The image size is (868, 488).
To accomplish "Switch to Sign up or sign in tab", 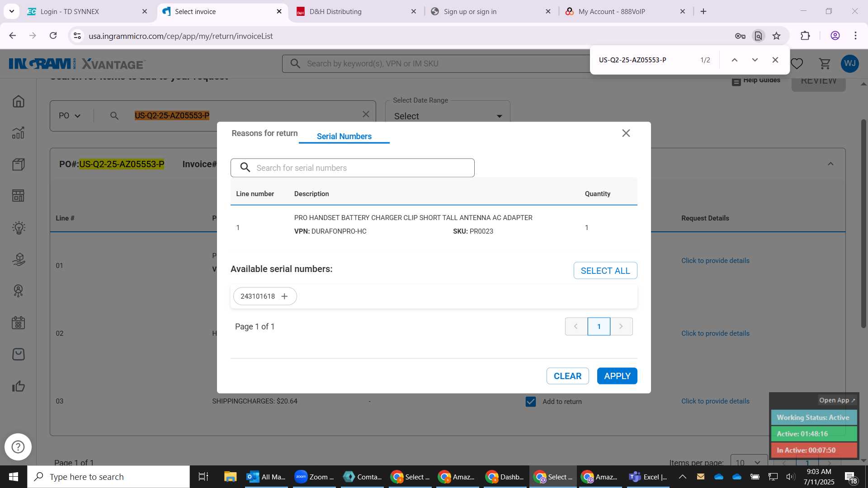I will click(x=491, y=12).
